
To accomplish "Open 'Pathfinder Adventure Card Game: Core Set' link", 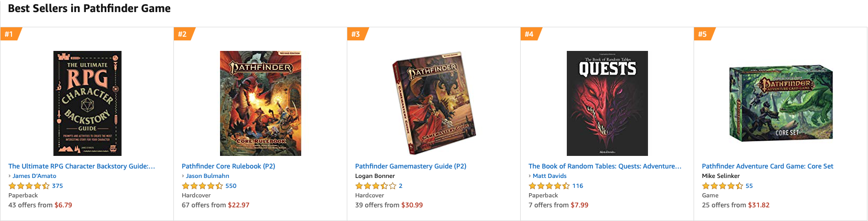I will point(767,166).
